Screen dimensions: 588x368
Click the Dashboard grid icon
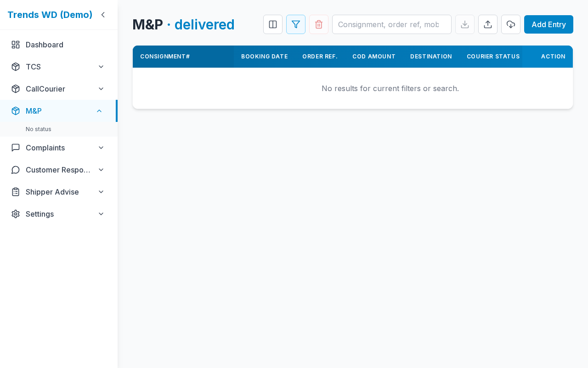16,45
